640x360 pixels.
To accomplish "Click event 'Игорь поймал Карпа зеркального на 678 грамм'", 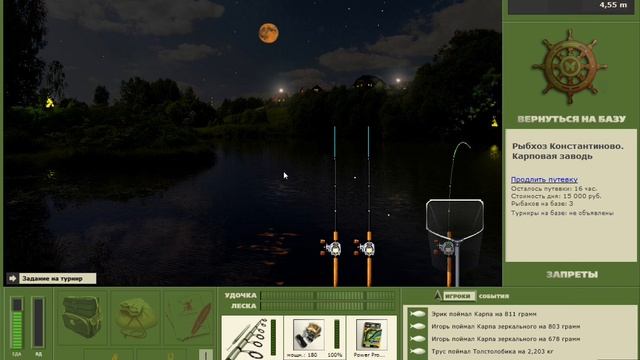I will [506, 339].
